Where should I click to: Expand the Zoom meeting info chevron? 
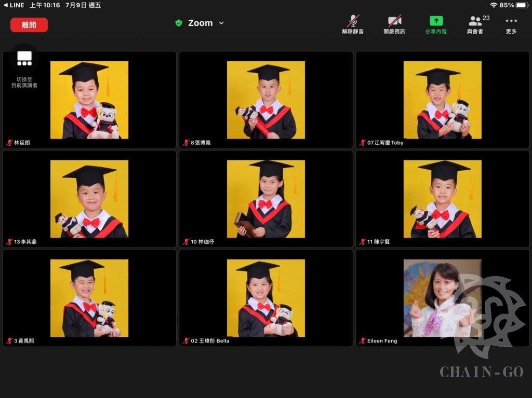point(221,23)
